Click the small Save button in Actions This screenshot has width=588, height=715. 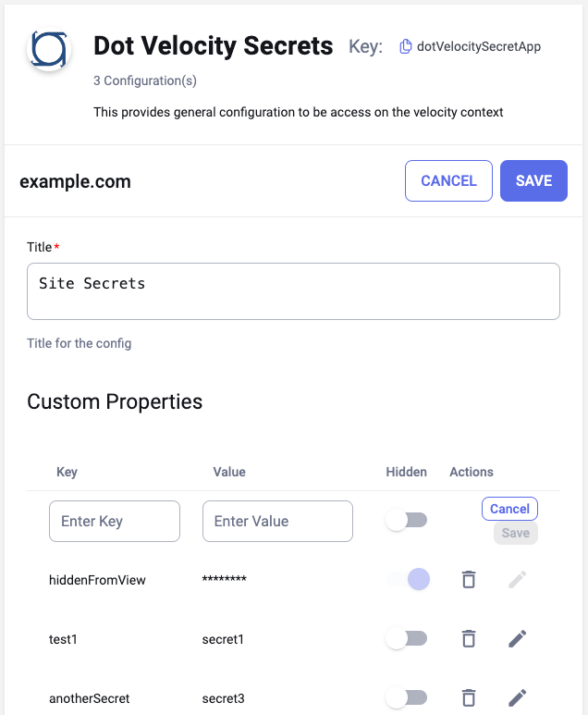click(515, 533)
